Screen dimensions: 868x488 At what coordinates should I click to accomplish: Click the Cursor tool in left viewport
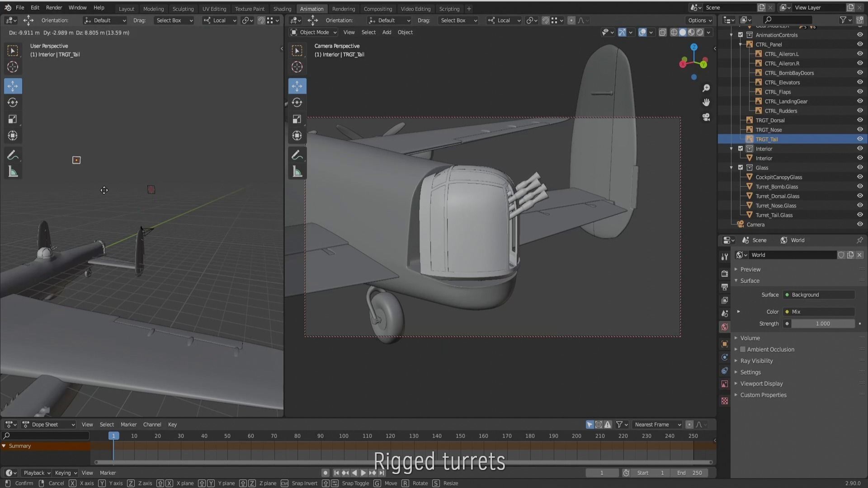coord(13,67)
